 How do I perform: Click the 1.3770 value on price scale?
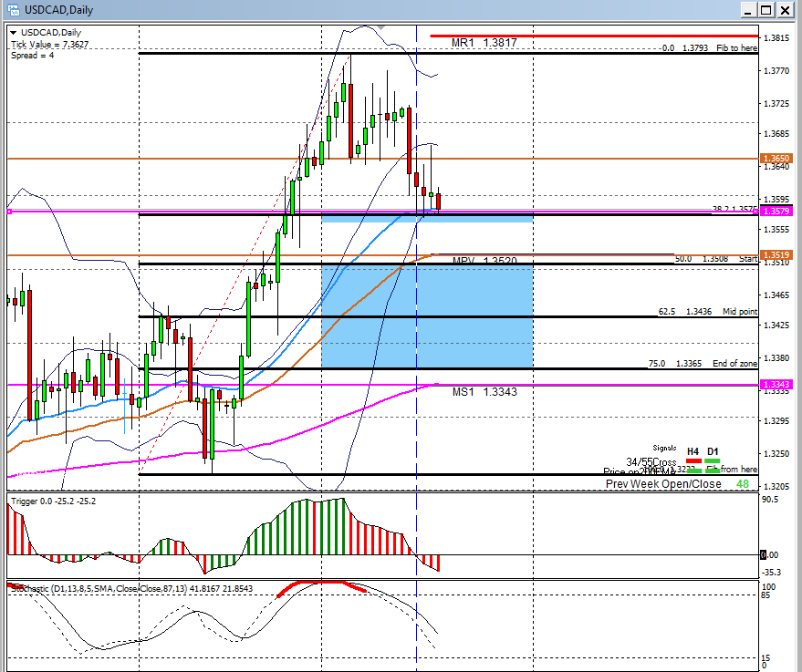click(x=776, y=71)
